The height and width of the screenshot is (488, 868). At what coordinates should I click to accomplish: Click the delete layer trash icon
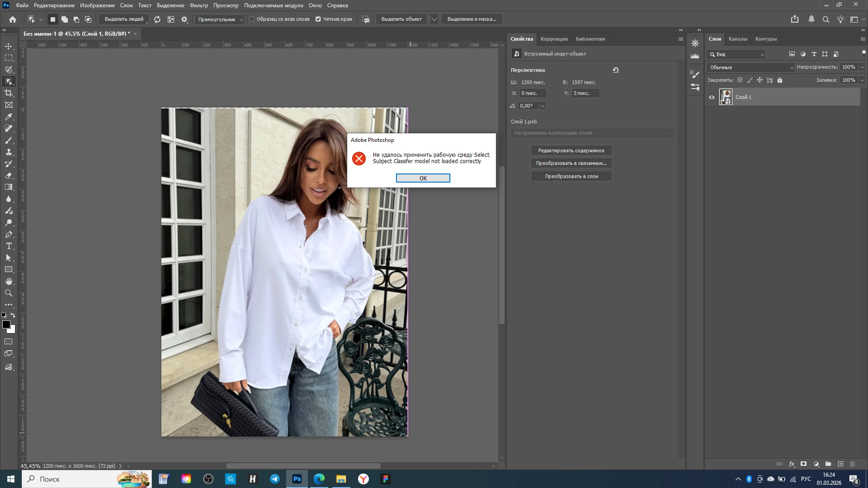point(853,464)
